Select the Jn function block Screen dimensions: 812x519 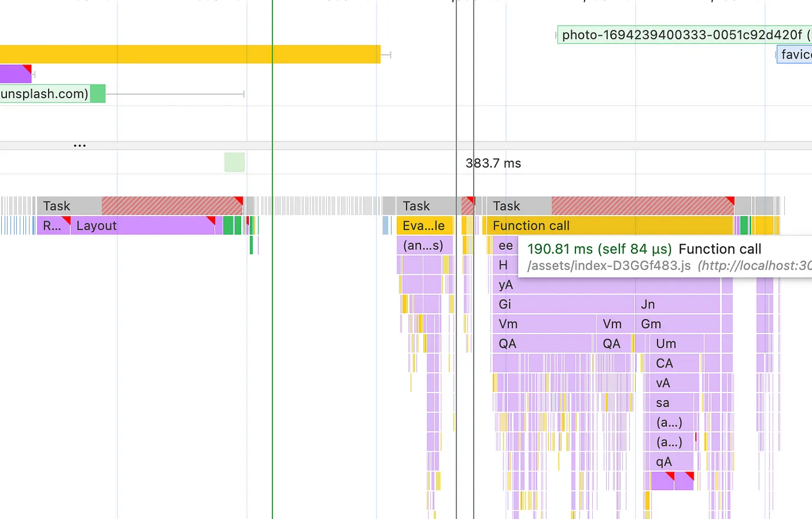click(x=677, y=304)
